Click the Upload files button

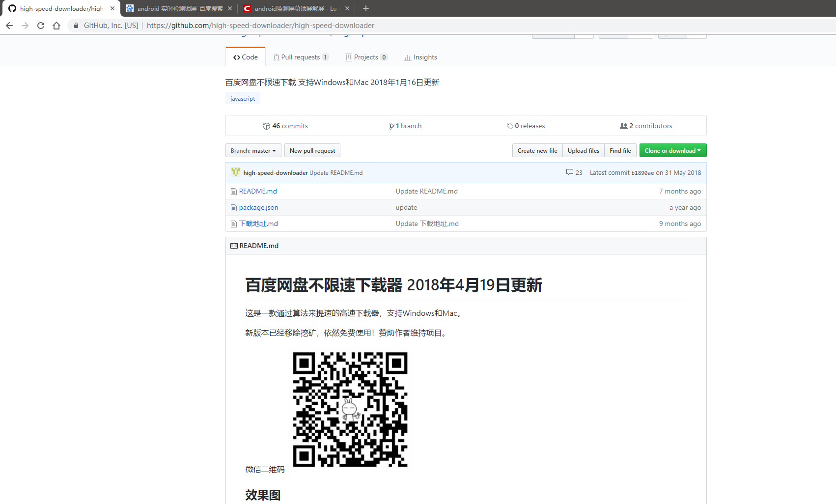[583, 151]
